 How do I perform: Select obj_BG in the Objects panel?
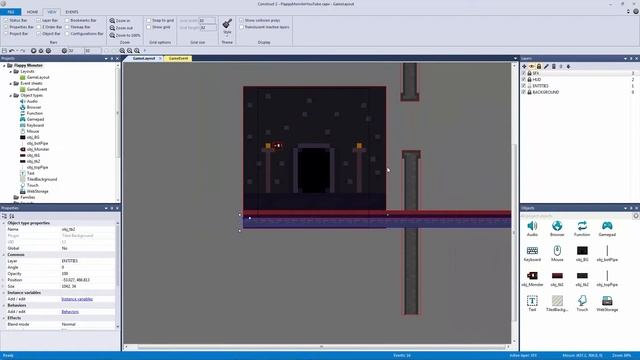[582, 253]
